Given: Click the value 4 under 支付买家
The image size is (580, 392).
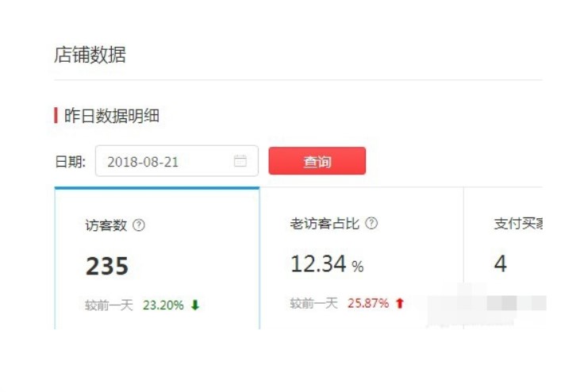Looking at the screenshot, I should 501,263.
